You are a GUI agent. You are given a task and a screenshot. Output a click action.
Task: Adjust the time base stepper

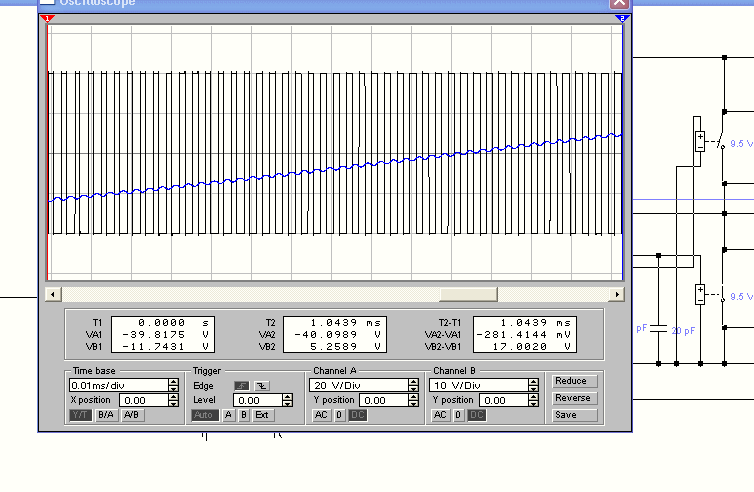[174, 385]
